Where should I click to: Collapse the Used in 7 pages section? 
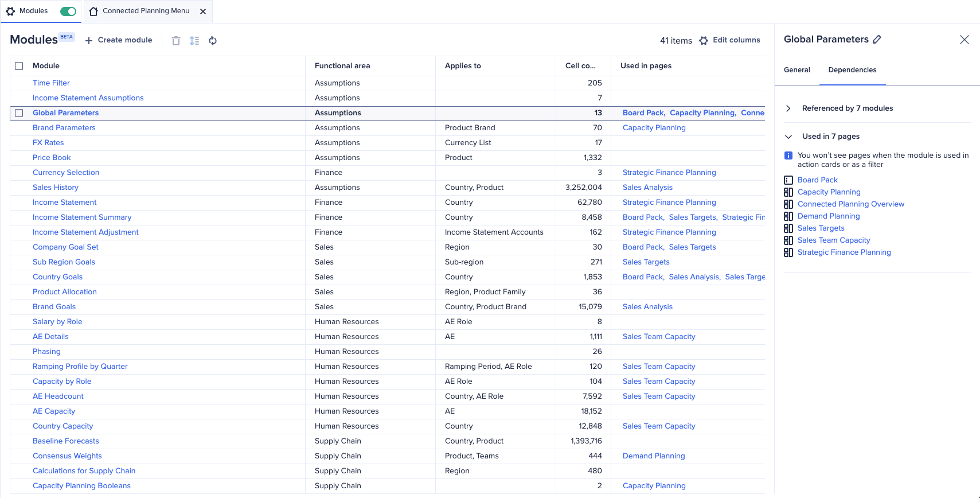pyautogui.click(x=788, y=137)
